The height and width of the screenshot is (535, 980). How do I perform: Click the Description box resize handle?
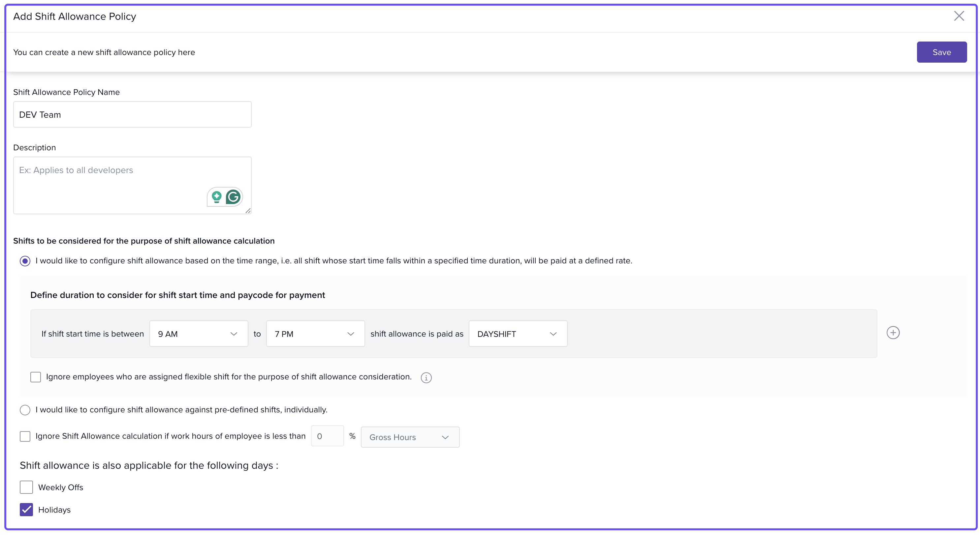tap(248, 211)
